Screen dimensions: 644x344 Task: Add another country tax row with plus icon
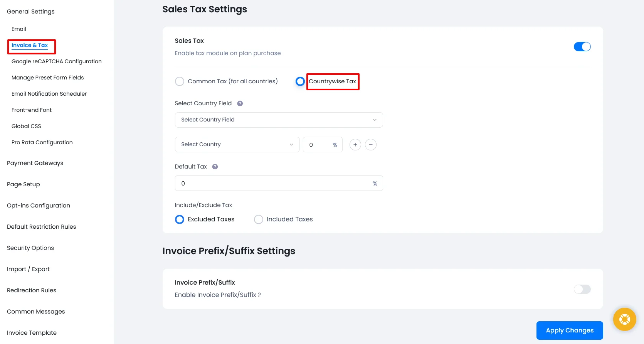[x=355, y=145]
